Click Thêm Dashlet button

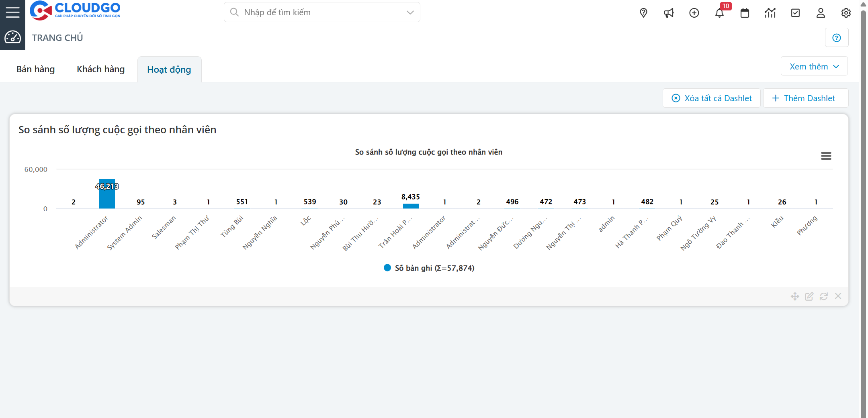tap(805, 98)
